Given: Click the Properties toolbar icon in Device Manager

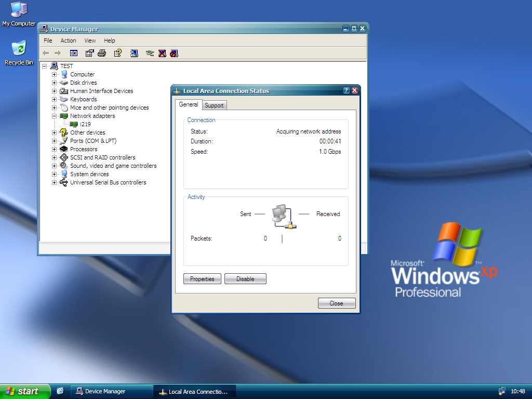Looking at the screenshot, I should pyautogui.click(x=89, y=54).
